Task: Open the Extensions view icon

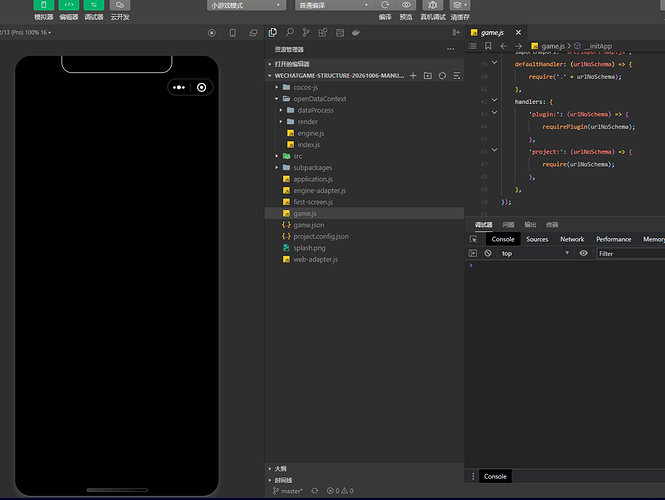Action: (323, 33)
